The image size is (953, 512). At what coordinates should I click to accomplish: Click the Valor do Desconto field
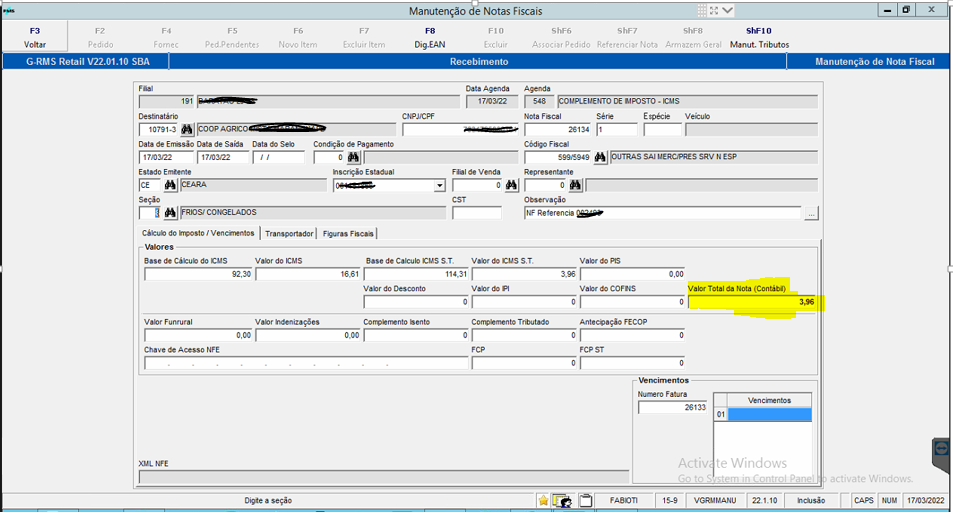point(416,302)
